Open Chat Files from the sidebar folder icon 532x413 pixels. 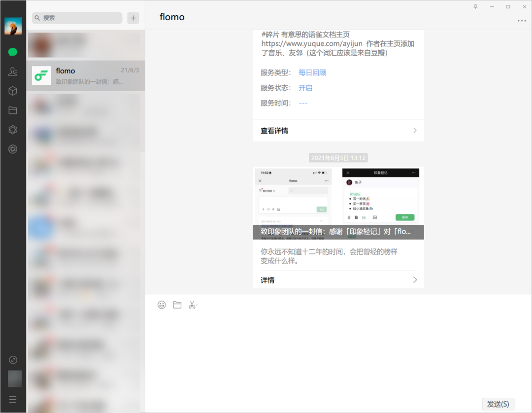12,110
